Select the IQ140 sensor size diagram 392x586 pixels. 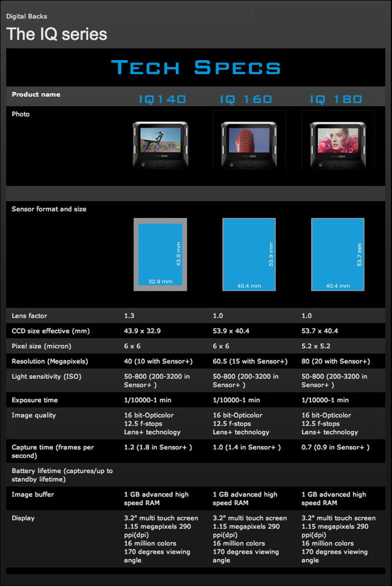click(x=160, y=254)
